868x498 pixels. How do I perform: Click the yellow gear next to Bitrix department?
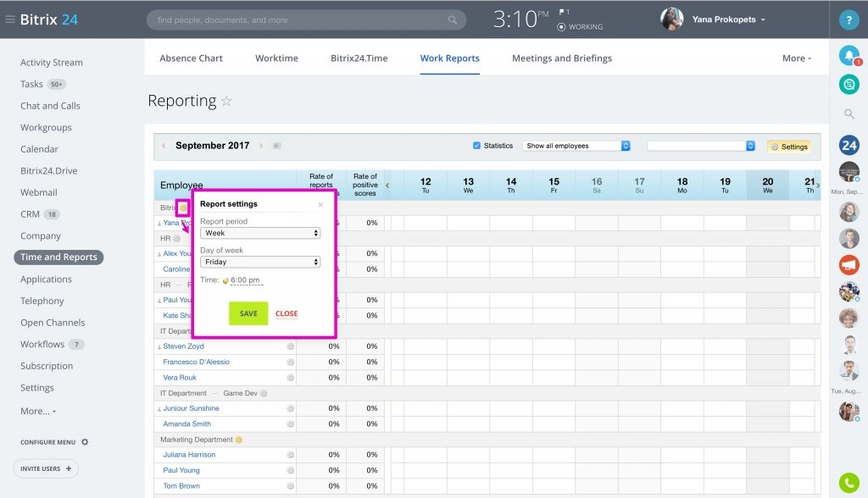point(183,207)
